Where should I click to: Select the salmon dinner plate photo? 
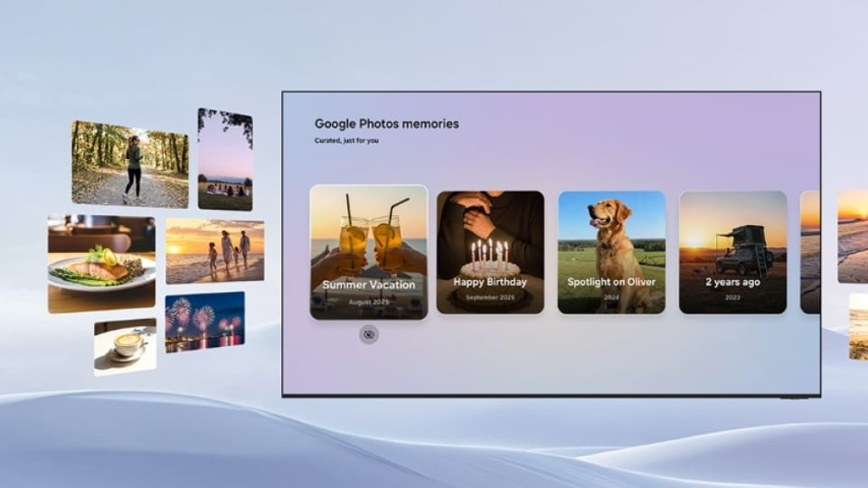pyautogui.click(x=101, y=264)
